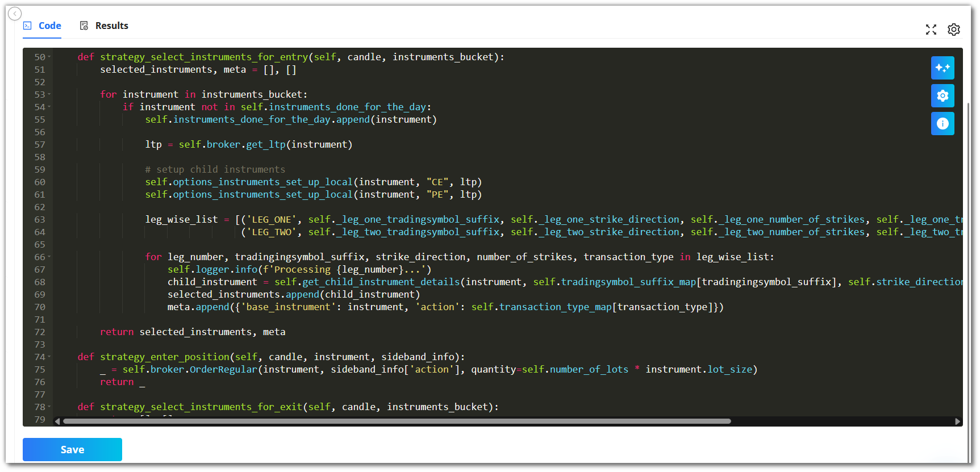Collapse the fold arrow at line 54

coord(49,107)
